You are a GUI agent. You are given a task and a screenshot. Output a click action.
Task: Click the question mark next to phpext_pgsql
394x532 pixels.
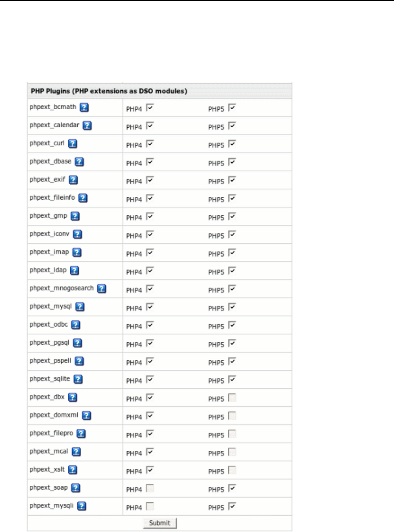pyautogui.click(x=78, y=343)
